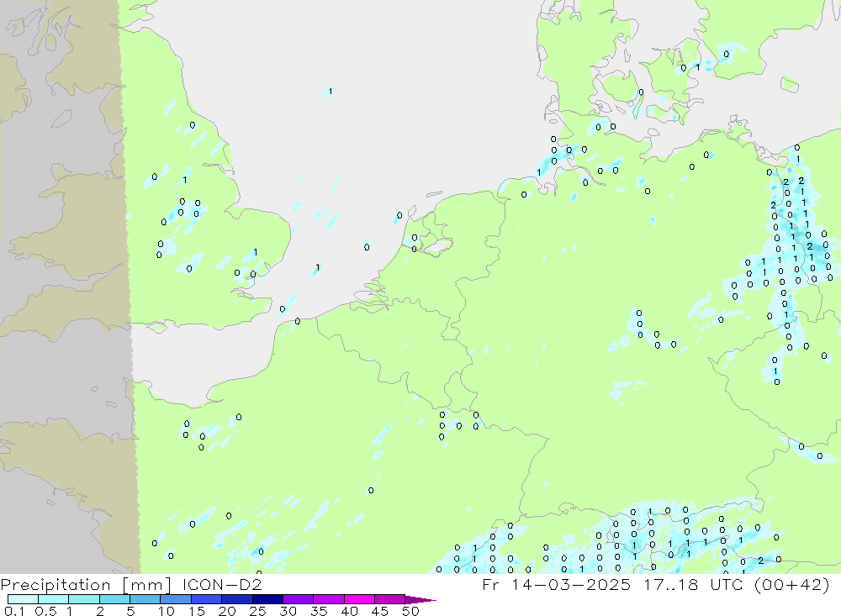Click the 'ICON-D2' model label
The width and height of the screenshot is (841, 616).
pyautogui.click(x=222, y=584)
